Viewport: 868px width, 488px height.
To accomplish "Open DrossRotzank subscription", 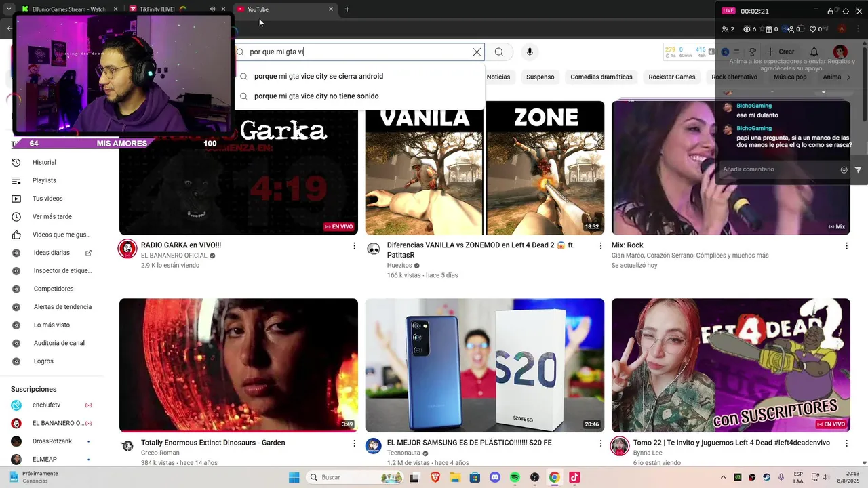I will pyautogui.click(x=52, y=441).
